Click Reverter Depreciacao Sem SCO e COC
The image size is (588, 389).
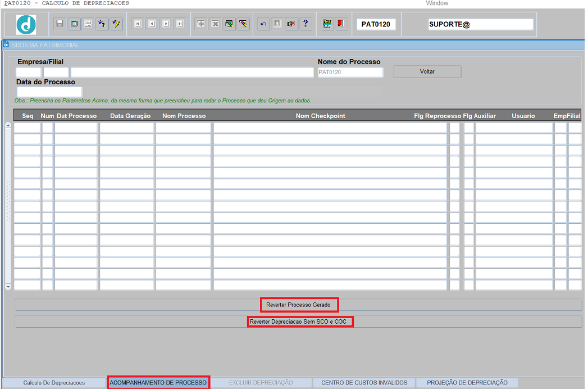[300, 322]
